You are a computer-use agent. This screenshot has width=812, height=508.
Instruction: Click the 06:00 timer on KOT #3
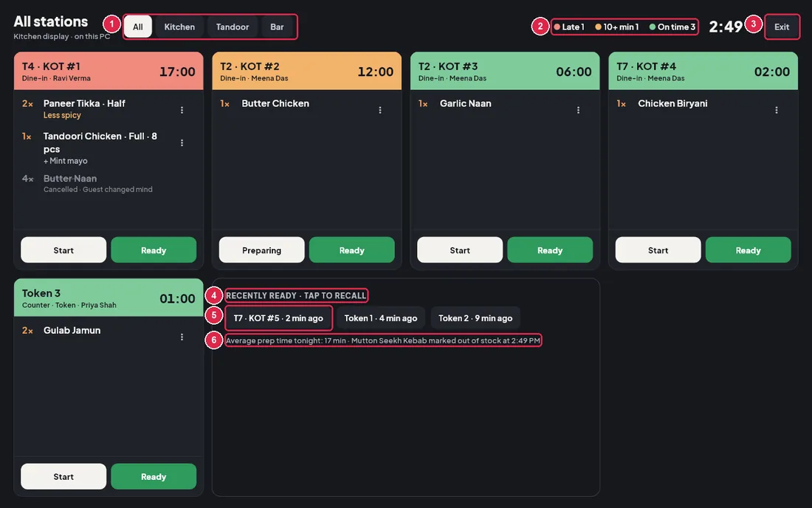574,72
